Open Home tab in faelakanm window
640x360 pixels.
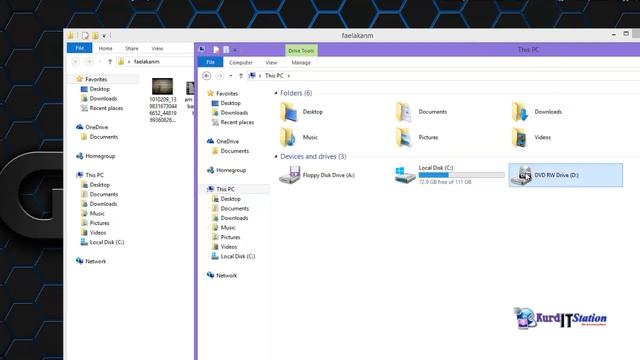(105, 49)
